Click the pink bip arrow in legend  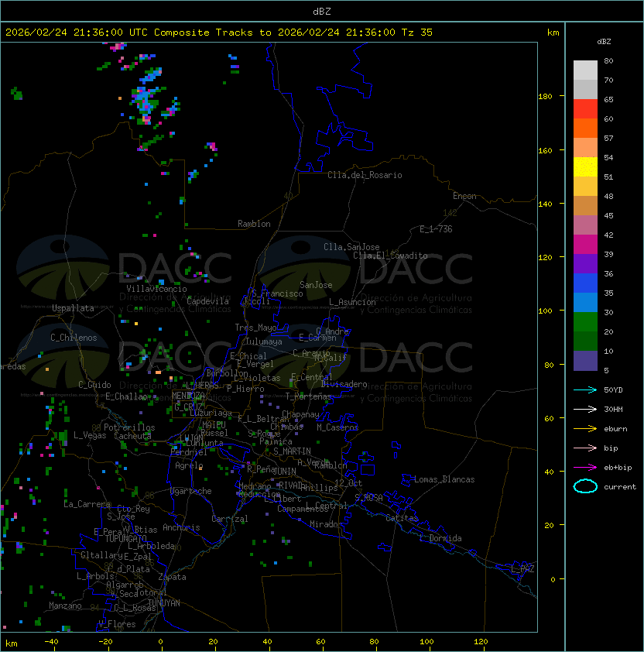click(x=585, y=448)
